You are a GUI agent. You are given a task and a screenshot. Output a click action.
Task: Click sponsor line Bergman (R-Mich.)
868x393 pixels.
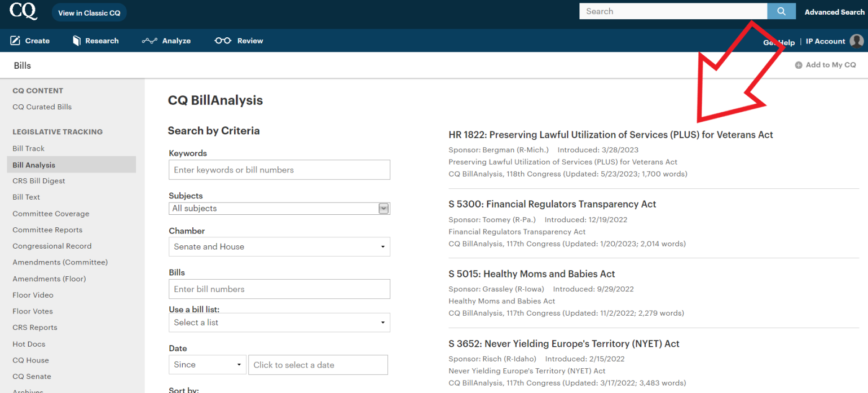499,150
